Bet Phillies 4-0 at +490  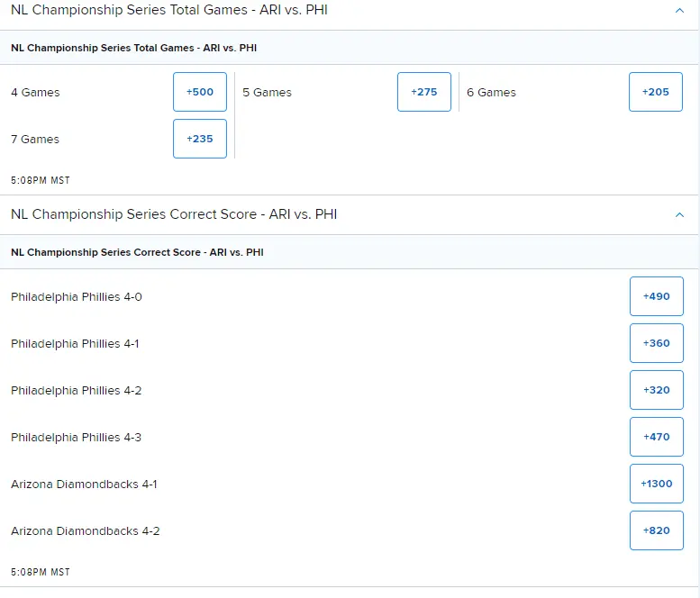click(656, 296)
